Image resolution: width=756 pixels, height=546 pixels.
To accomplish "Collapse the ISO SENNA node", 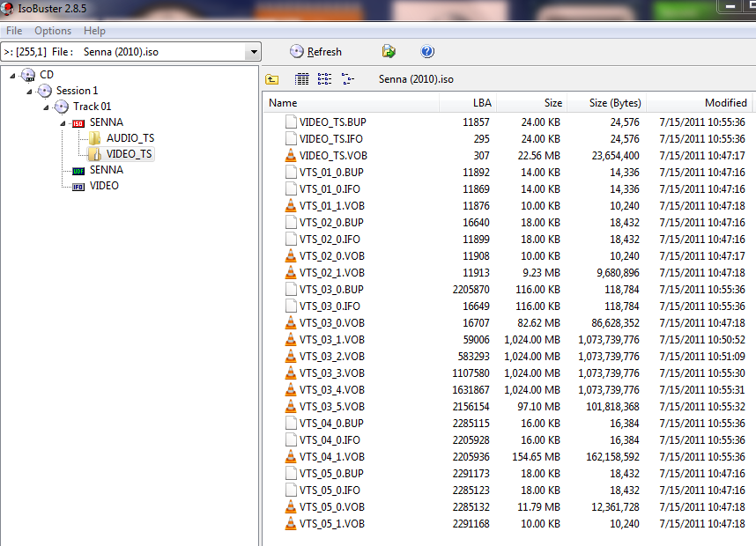I will pos(63,123).
